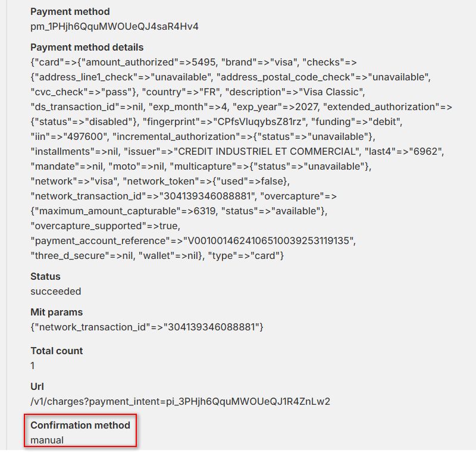Click the Confirmation method heading
476x453 pixels.
click(x=80, y=425)
